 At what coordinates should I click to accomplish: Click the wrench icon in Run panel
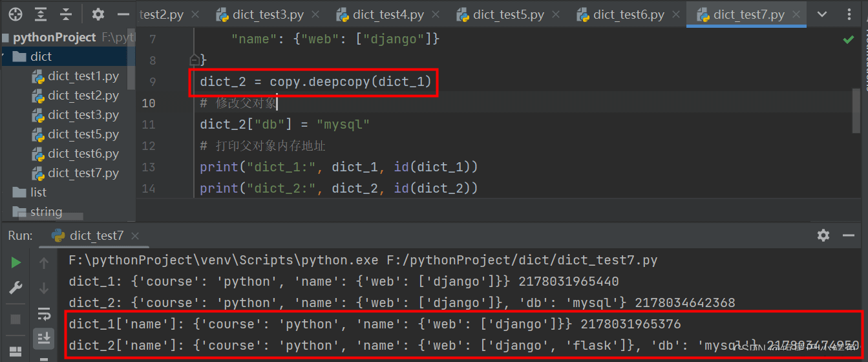click(x=16, y=288)
